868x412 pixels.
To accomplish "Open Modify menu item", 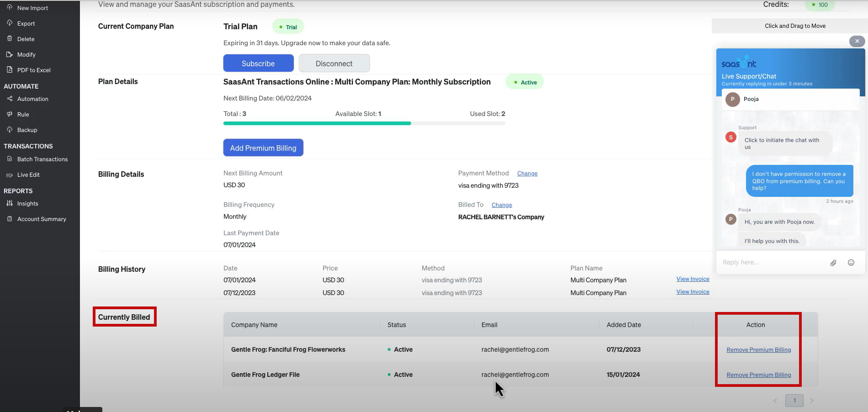I will point(26,54).
